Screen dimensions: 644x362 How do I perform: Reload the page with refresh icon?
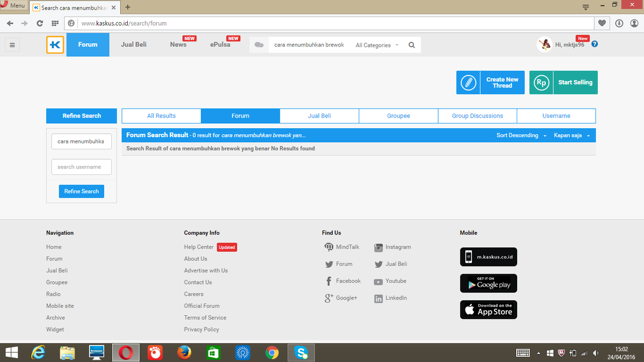click(x=40, y=23)
